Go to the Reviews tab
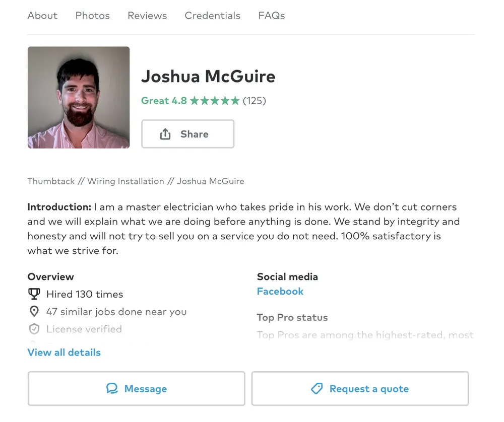The width and height of the screenshot is (504, 422). tap(147, 16)
